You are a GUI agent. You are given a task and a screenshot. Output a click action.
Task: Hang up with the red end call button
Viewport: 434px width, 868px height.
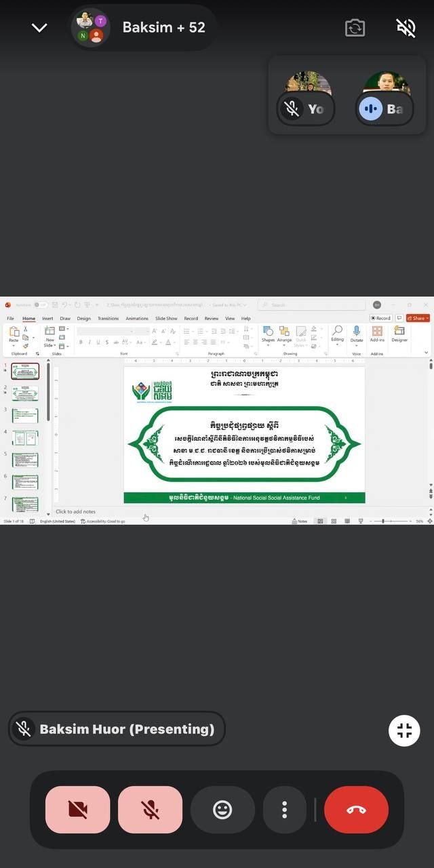pyautogui.click(x=356, y=810)
